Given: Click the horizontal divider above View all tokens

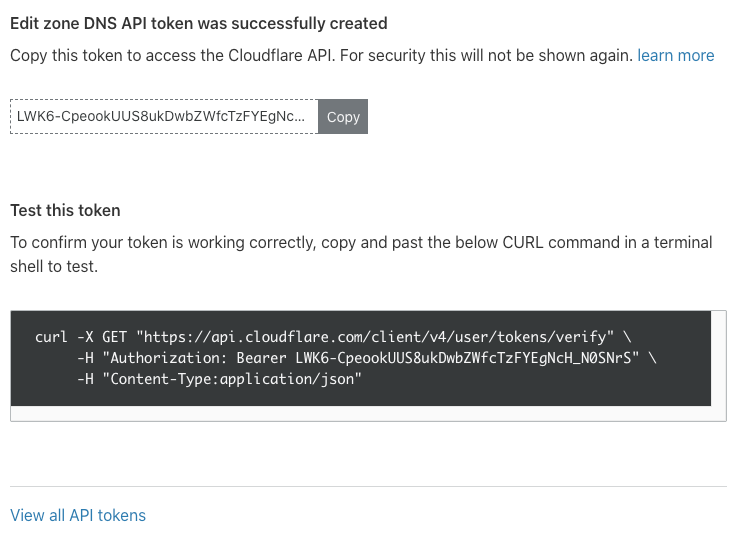Looking at the screenshot, I should pyautogui.click(x=368, y=487).
